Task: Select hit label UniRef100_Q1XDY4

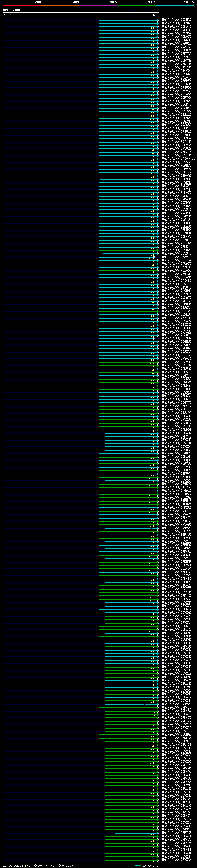Action: pyautogui.click(x=177, y=108)
